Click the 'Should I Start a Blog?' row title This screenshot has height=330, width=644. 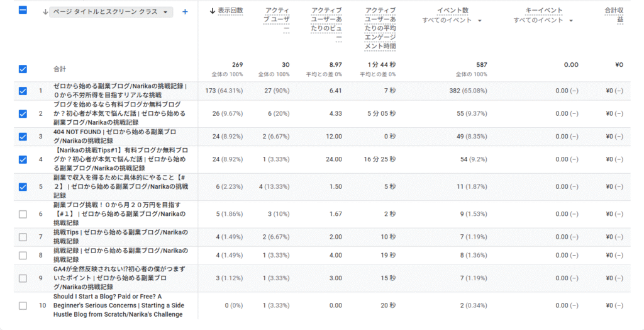point(116,305)
